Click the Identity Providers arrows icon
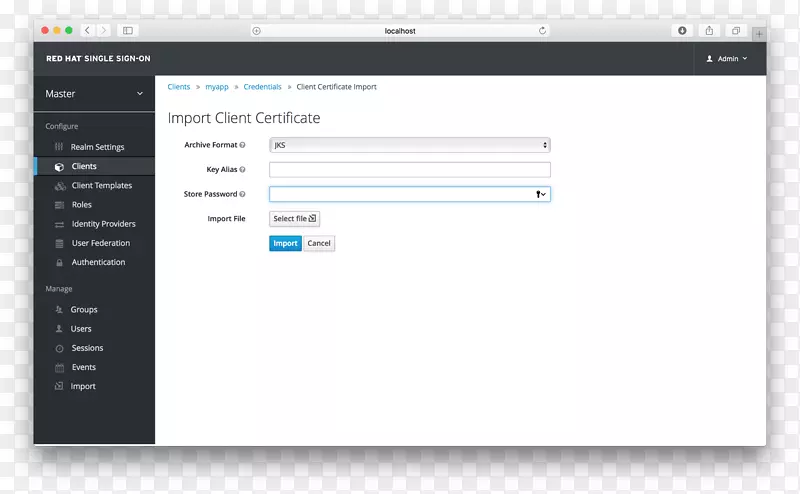This screenshot has width=800, height=494. coord(59,225)
